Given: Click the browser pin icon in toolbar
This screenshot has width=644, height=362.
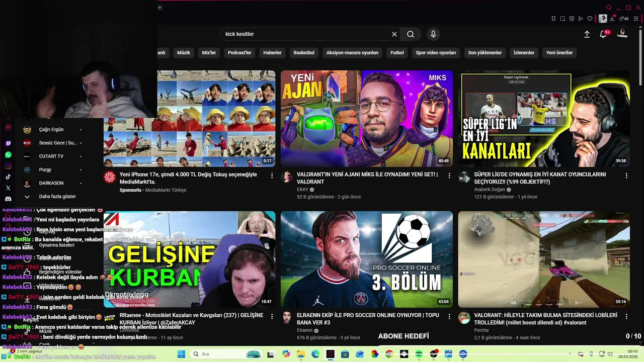Looking at the screenshot, I should click(x=553, y=19).
